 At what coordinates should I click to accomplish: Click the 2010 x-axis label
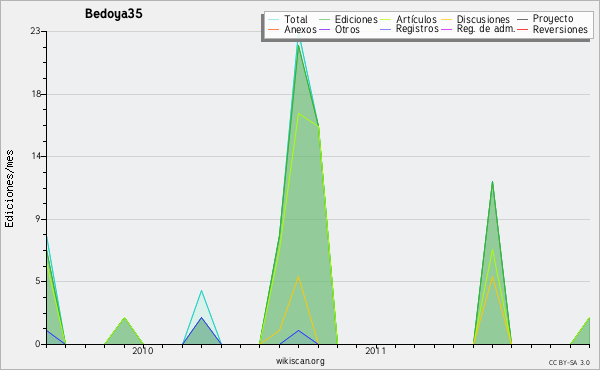pos(142,351)
